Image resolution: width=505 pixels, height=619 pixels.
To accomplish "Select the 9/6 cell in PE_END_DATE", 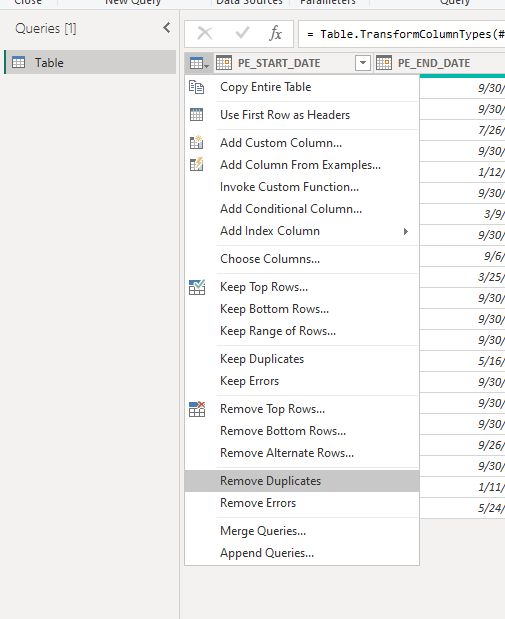I will [462, 256].
